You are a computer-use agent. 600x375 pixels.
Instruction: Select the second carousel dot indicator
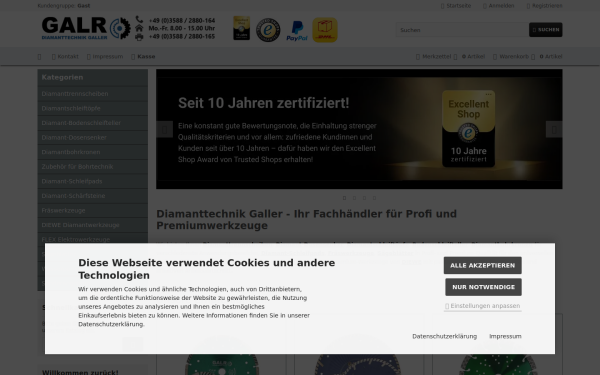click(354, 198)
